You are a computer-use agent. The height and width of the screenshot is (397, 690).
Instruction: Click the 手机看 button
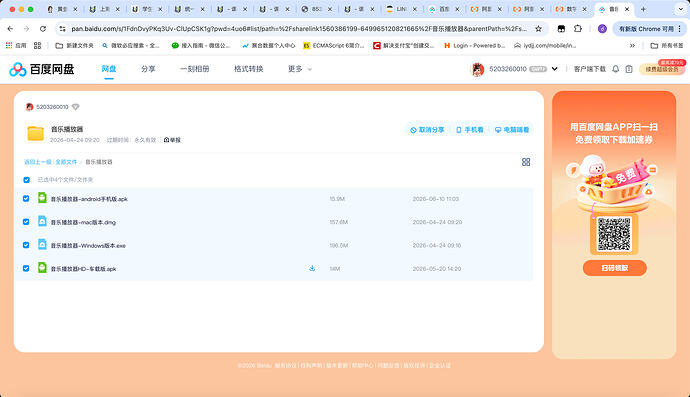[x=470, y=130]
